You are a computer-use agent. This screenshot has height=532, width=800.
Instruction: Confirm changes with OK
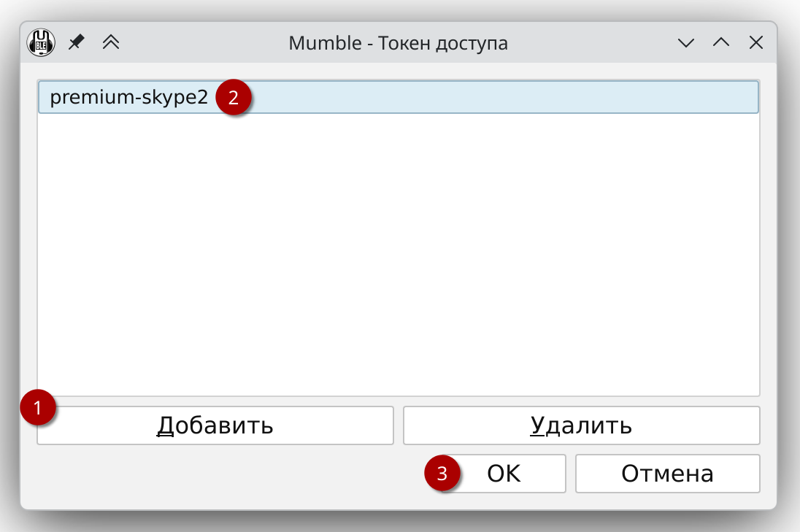click(x=504, y=473)
